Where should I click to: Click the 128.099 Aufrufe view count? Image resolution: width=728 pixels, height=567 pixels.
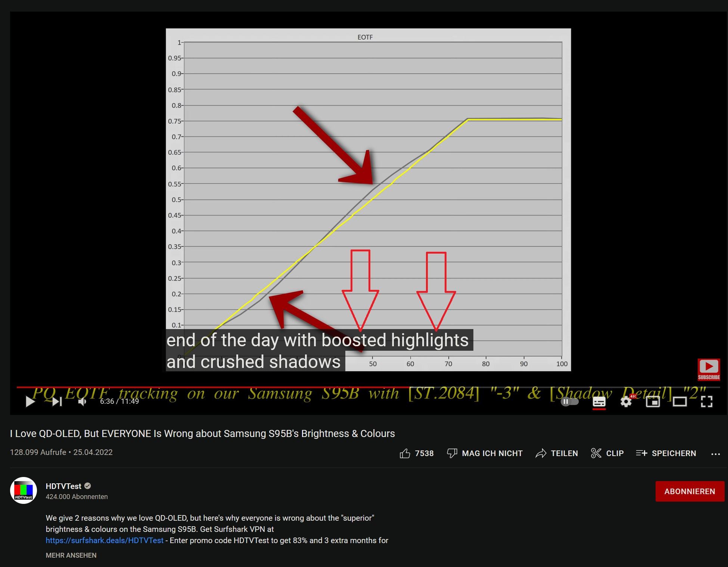click(x=38, y=452)
